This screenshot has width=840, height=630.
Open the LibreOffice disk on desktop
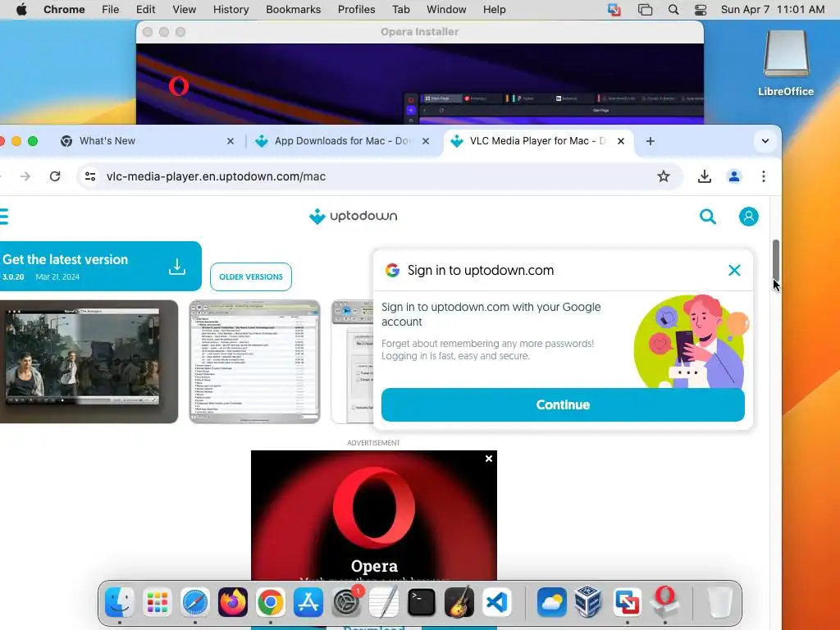coord(786,63)
